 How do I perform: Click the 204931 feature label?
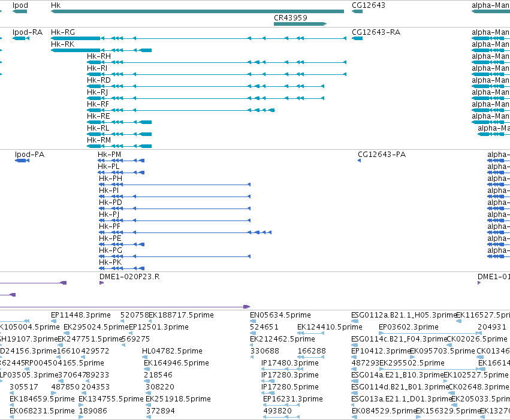(492, 327)
